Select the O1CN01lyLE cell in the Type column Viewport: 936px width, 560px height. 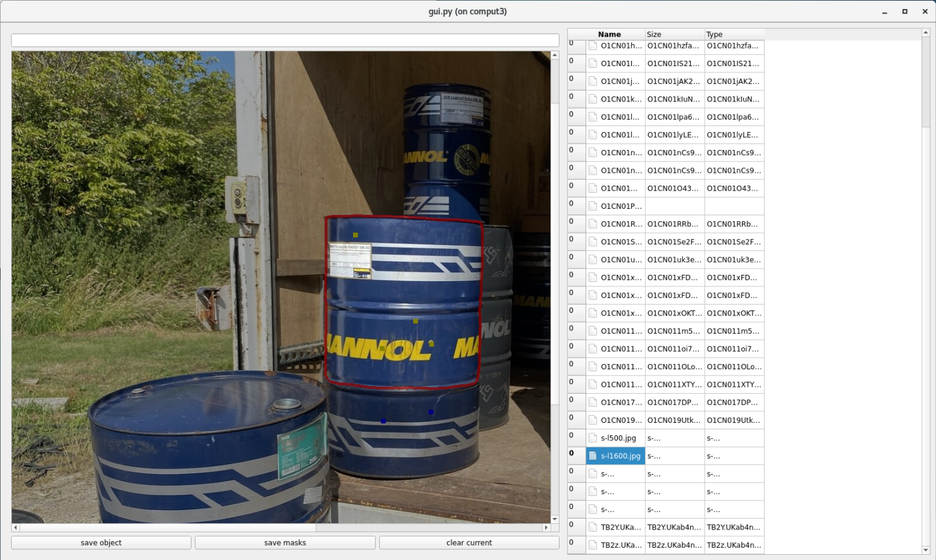click(734, 135)
